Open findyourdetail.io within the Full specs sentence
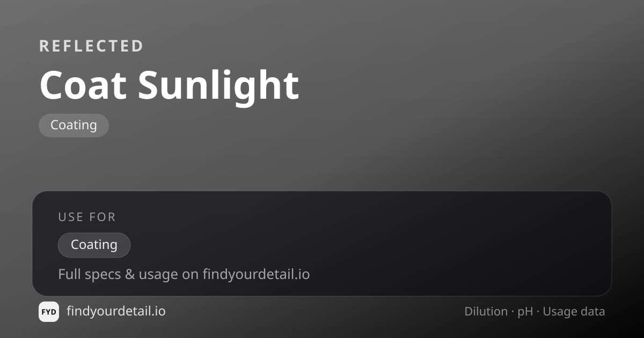 pyautogui.click(x=256, y=274)
